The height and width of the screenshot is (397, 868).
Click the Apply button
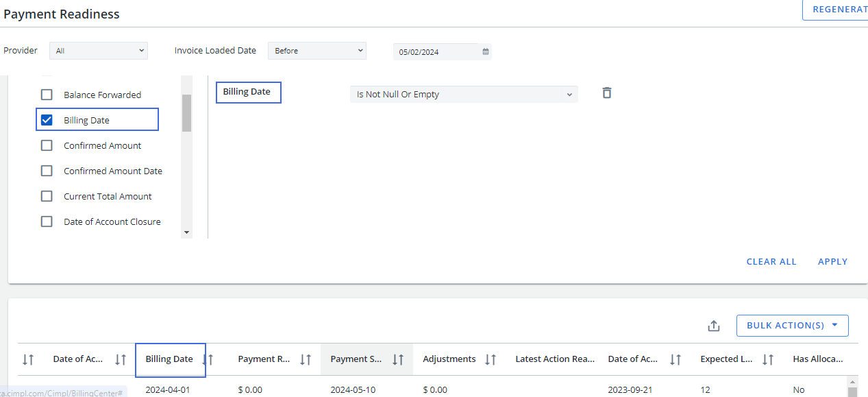832,261
